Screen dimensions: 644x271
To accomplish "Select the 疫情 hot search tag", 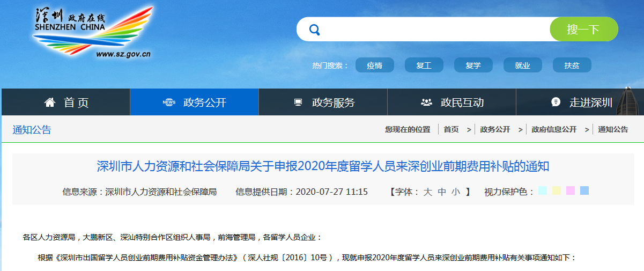I will 375,65.
